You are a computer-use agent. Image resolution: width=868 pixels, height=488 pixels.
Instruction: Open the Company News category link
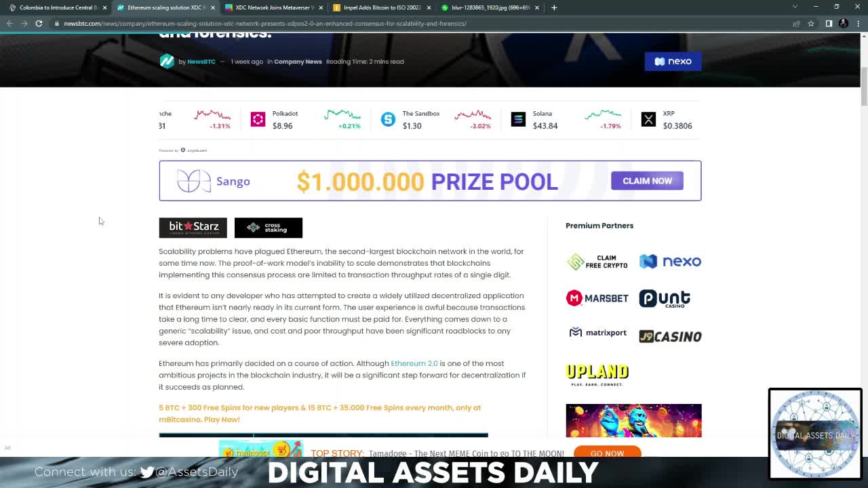click(x=298, y=62)
